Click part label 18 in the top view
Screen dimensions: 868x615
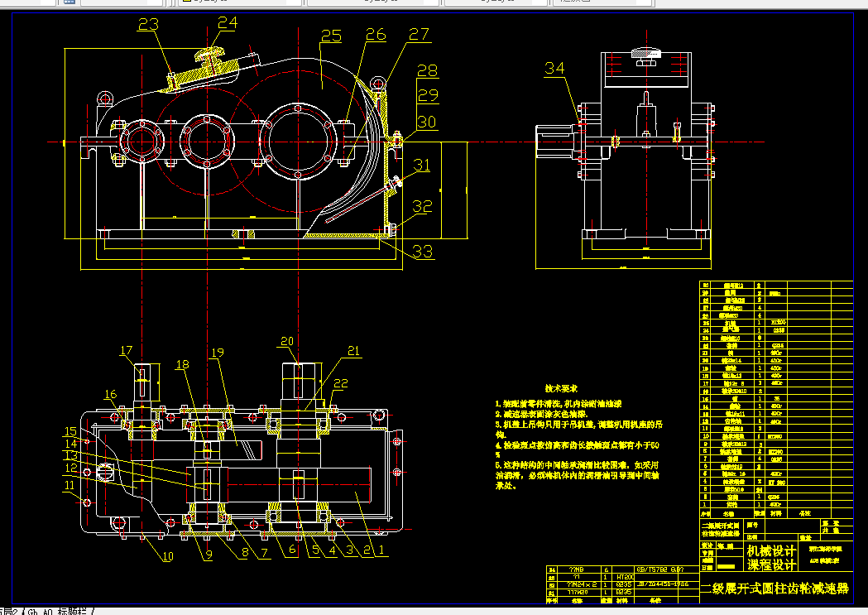coord(182,364)
